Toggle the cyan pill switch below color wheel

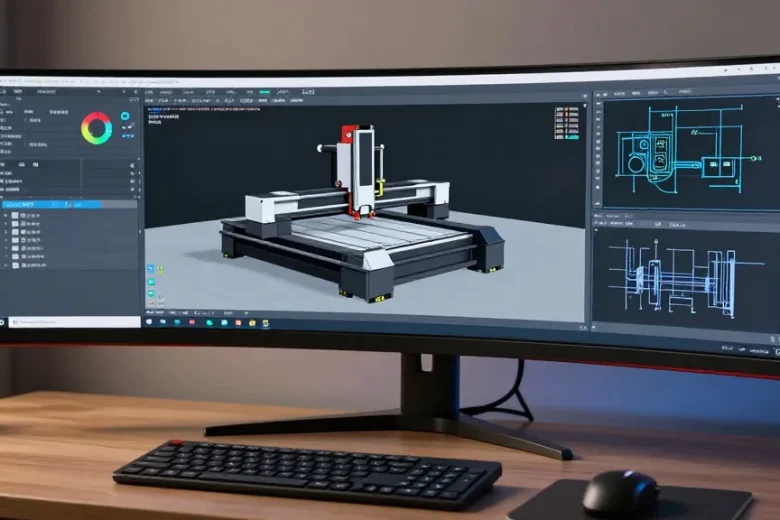128,136
